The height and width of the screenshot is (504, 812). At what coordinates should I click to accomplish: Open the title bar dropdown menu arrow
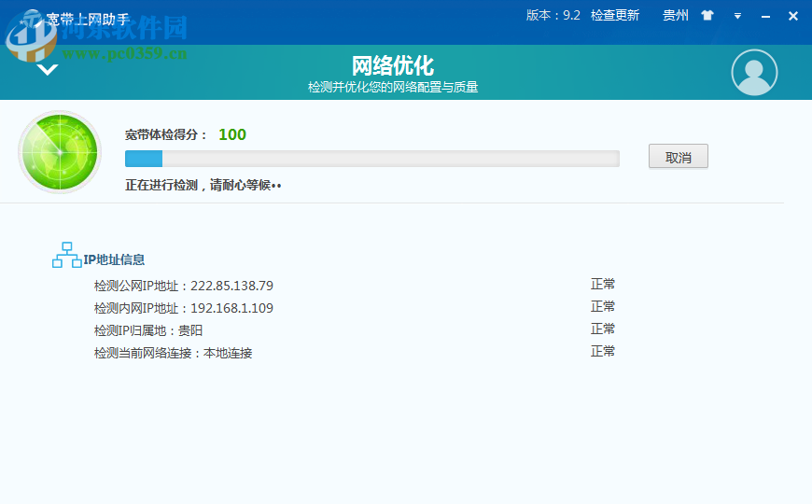737,16
